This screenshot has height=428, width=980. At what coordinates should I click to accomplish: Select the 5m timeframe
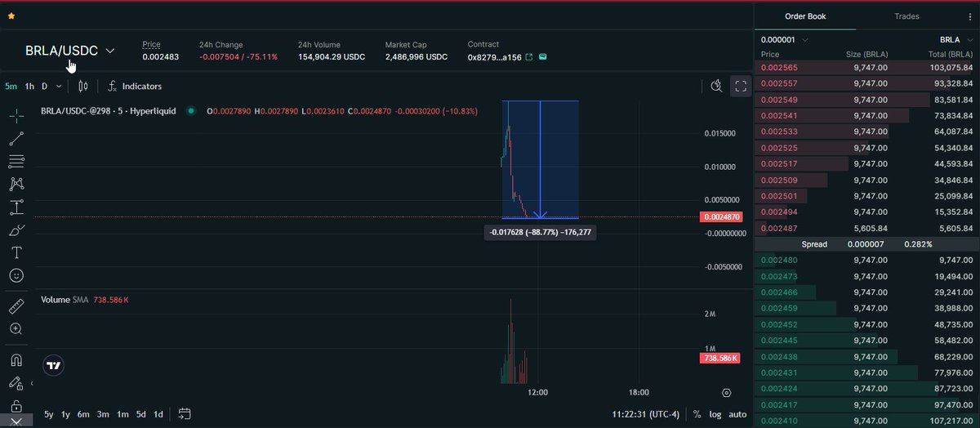[x=11, y=87]
